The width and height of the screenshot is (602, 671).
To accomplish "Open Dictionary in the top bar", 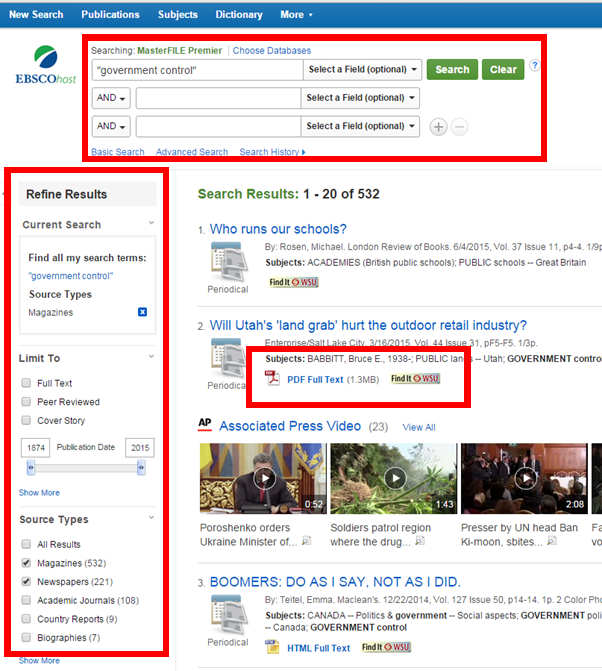I will pos(239,15).
